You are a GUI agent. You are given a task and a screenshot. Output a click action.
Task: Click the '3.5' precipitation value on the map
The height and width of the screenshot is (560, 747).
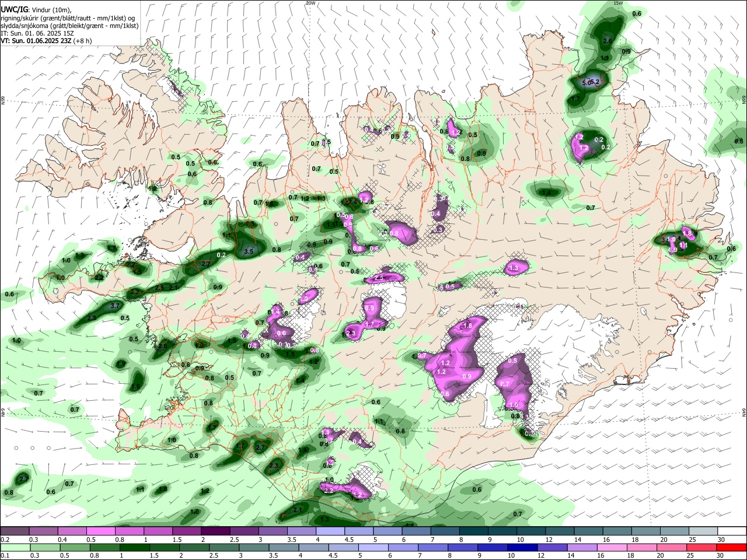tap(249, 251)
